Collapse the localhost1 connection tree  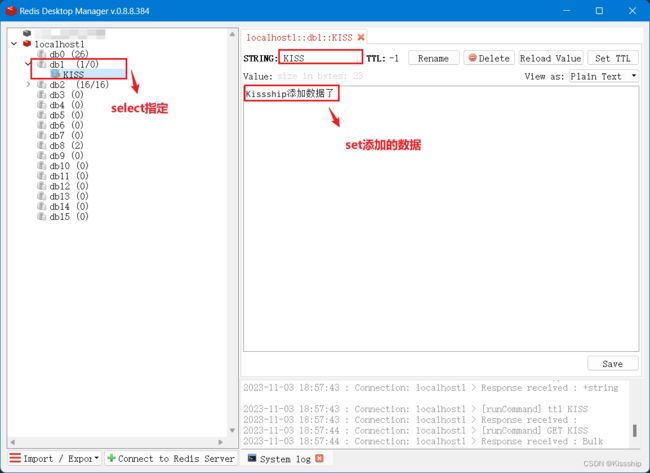pos(14,44)
